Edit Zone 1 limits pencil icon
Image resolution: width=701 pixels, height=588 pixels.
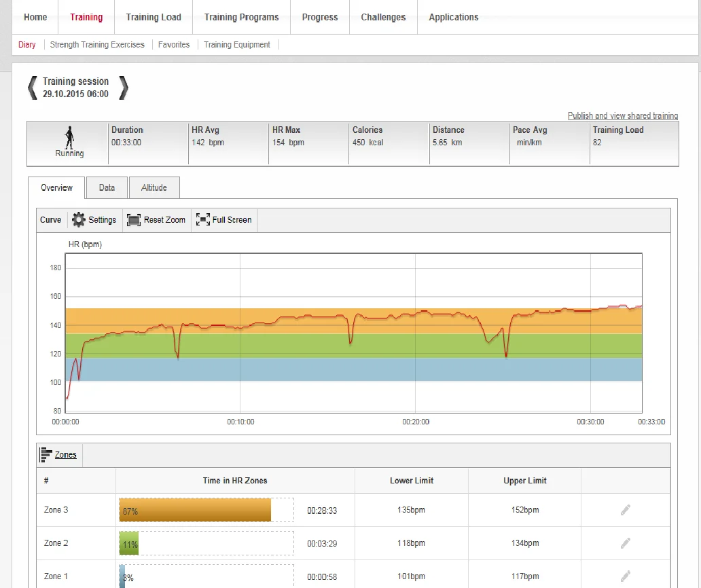point(625,576)
